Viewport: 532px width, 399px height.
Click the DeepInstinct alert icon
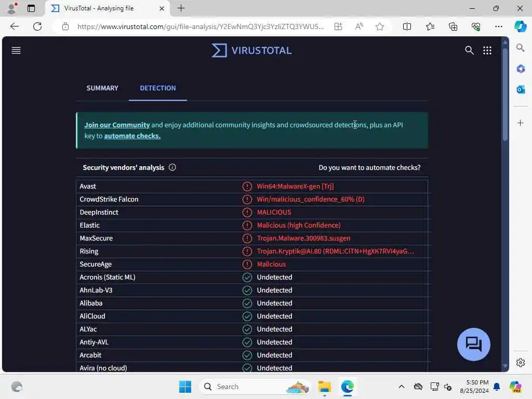coord(247,212)
